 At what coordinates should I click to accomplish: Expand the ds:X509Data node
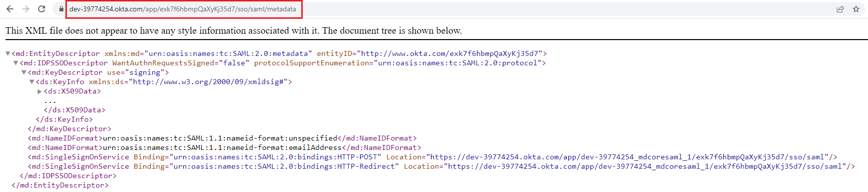pos(40,91)
